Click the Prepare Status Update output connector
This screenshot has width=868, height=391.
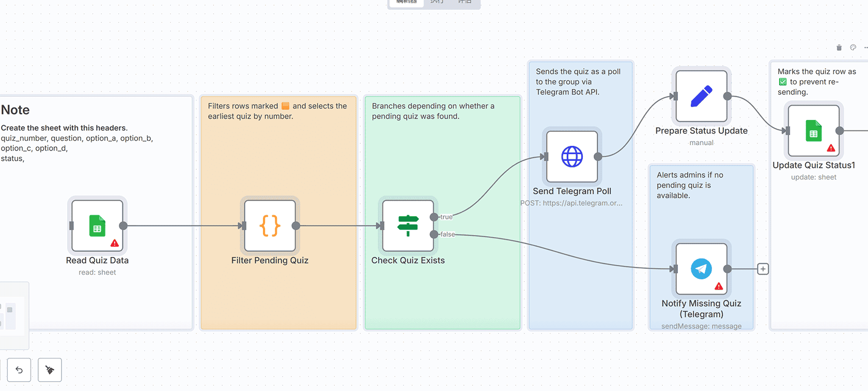727,96
